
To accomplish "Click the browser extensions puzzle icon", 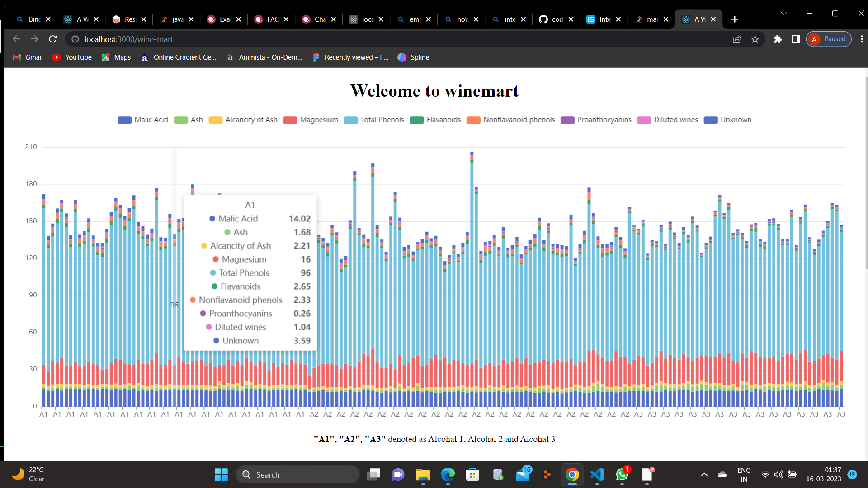I will 778,39.
